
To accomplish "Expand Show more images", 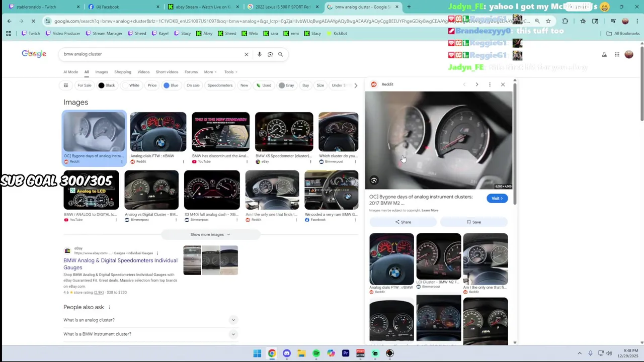I will pos(210,235).
